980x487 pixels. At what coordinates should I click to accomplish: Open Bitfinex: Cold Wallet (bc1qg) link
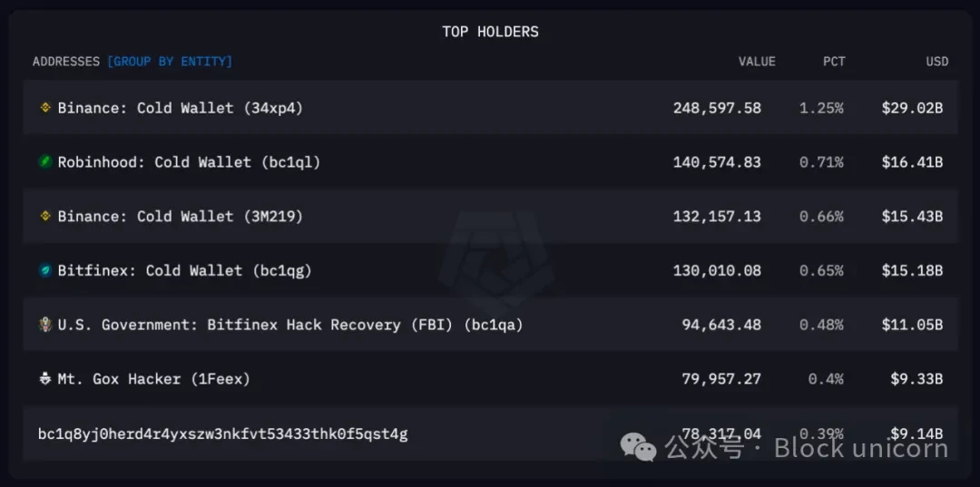pos(184,271)
